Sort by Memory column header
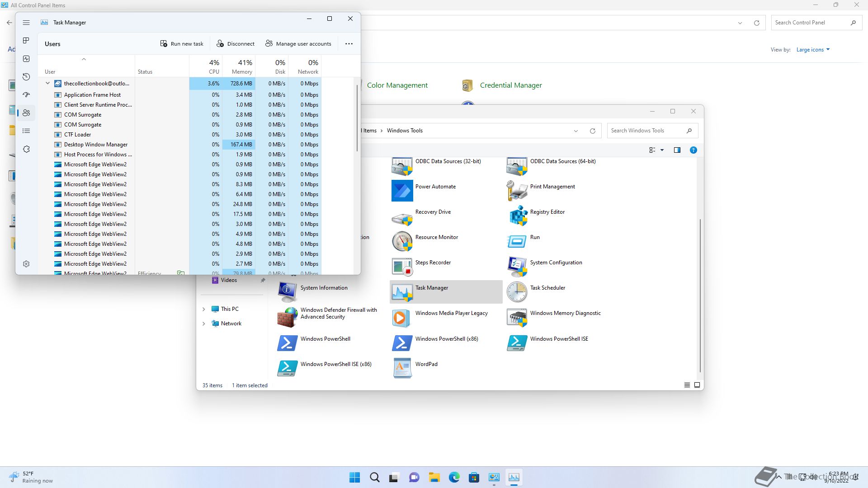The image size is (868, 488). tap(239, 66)
